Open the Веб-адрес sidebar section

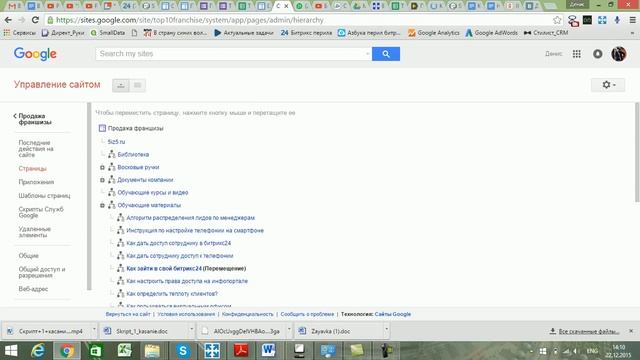[x=33, y=289]
